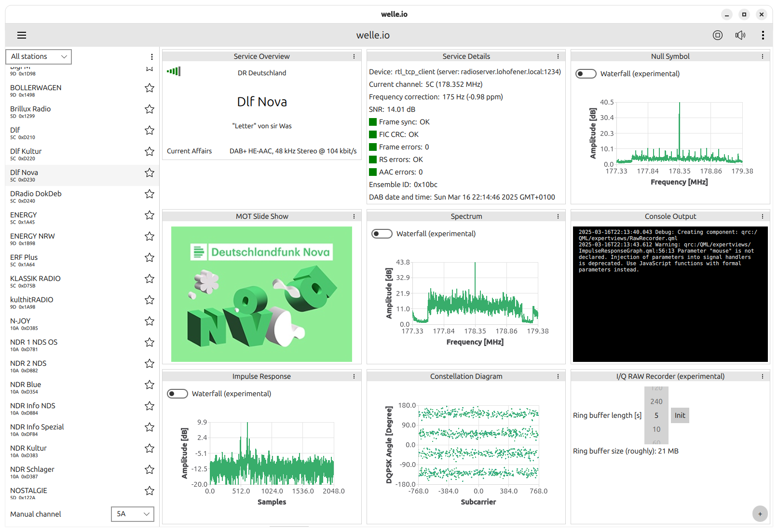Tune to NDR Kultur station

point(82,451)
